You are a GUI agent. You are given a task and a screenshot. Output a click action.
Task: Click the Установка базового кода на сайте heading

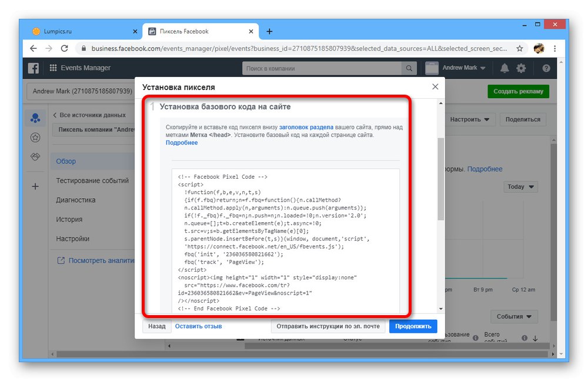click(225, 107)
